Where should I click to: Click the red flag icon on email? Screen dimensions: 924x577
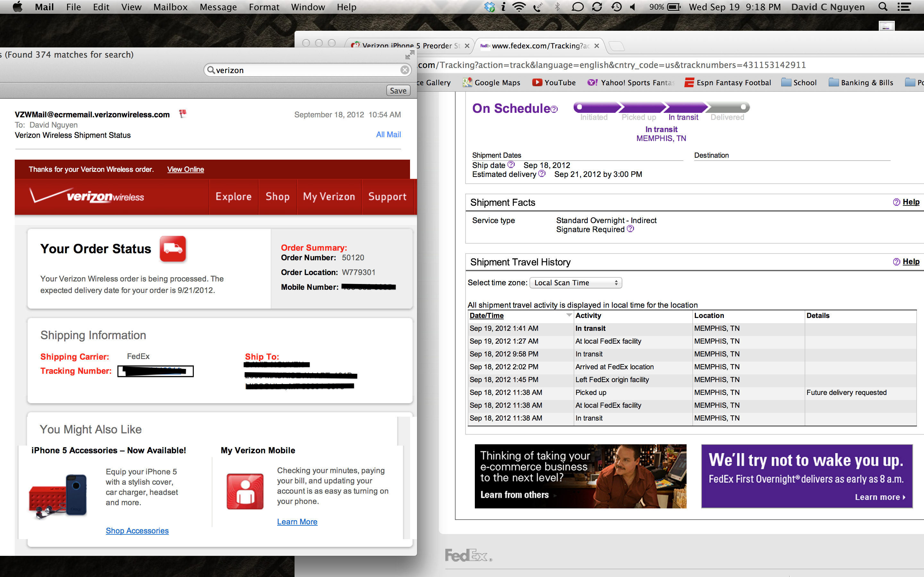[x=183, y=113]
